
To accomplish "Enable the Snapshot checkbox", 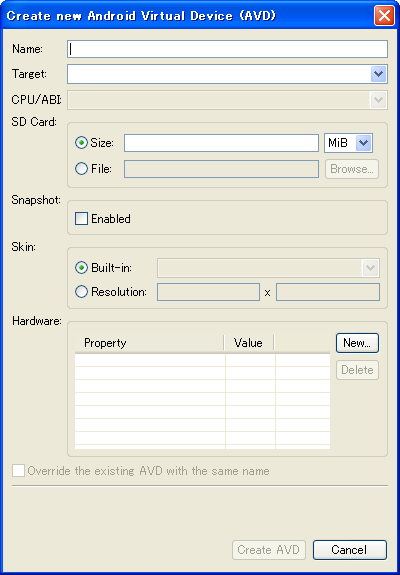I will [x=81, y=219].
